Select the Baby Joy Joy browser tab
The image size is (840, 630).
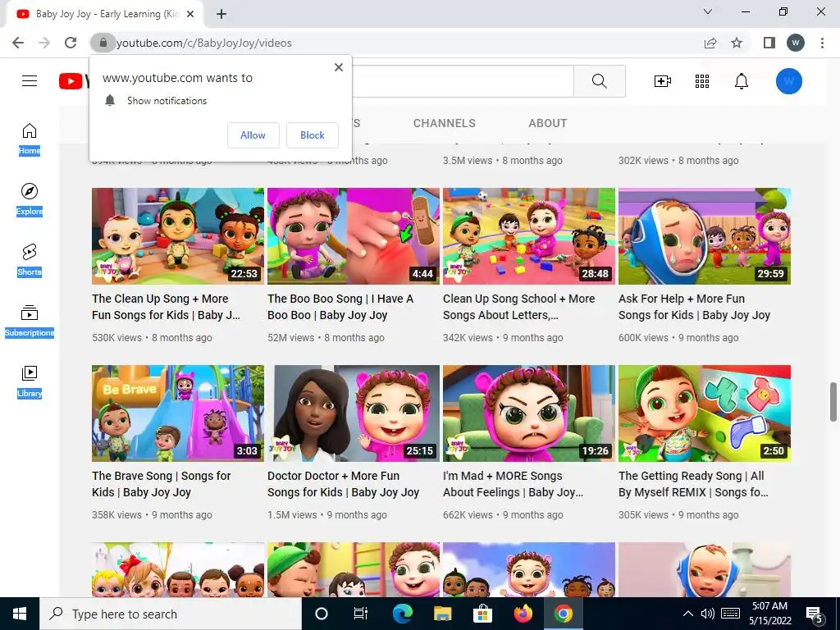point(106,14)
